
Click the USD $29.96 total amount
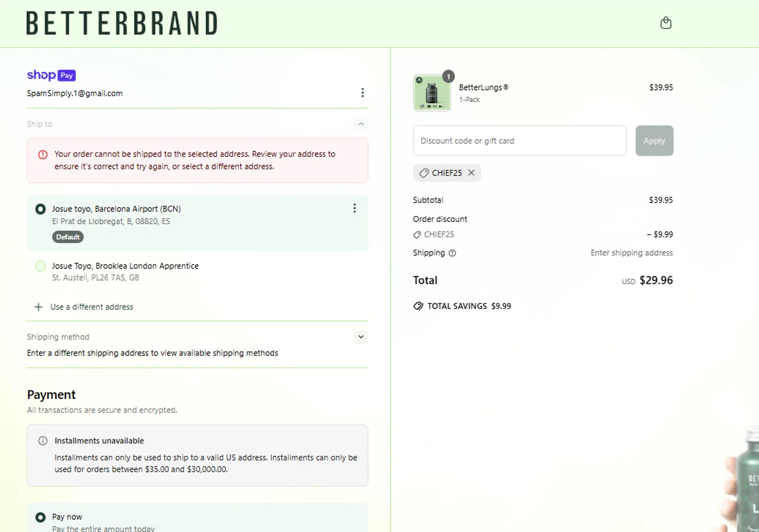pos(647,281)
